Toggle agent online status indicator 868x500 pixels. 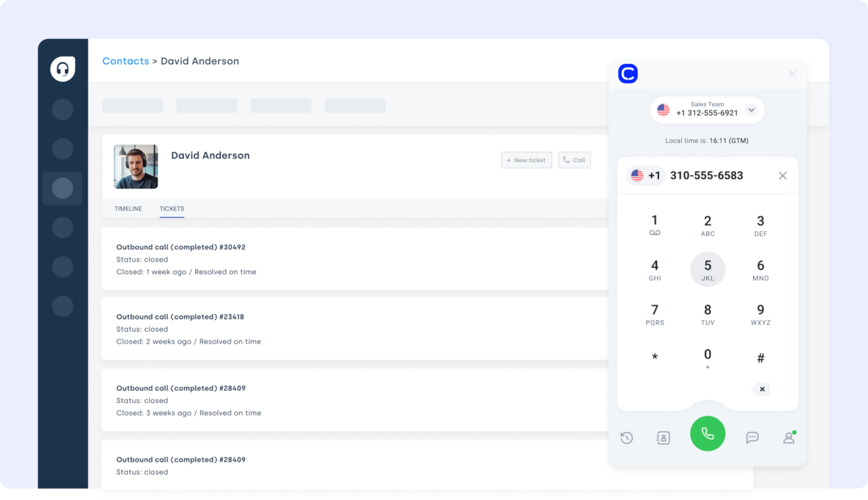795,431
